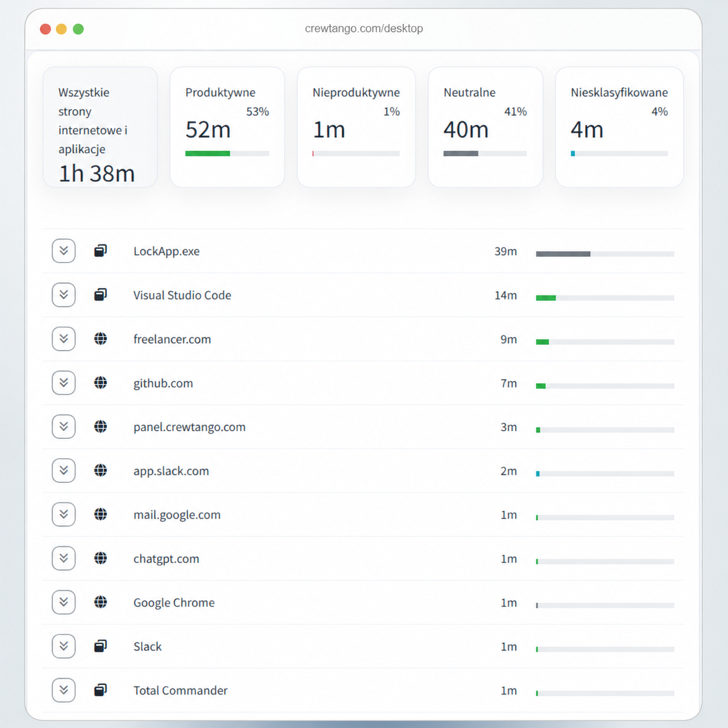Click the LockApp.exe usage bar
This screenshot has width=728, height=728.
coord(605,254)
